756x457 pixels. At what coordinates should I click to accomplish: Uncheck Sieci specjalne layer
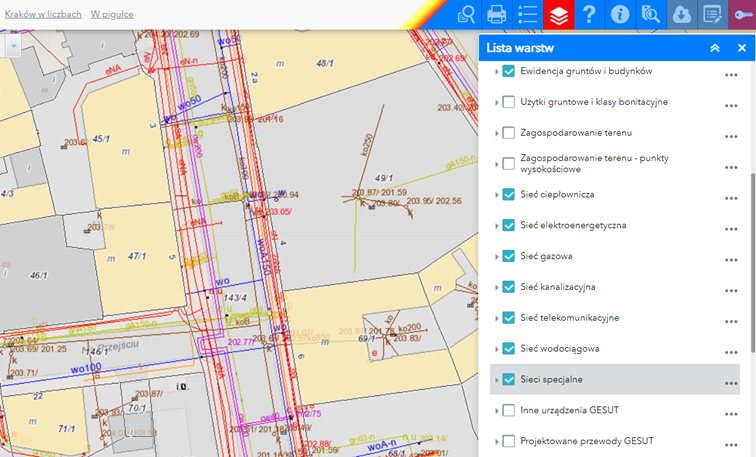tap(508, 379)
